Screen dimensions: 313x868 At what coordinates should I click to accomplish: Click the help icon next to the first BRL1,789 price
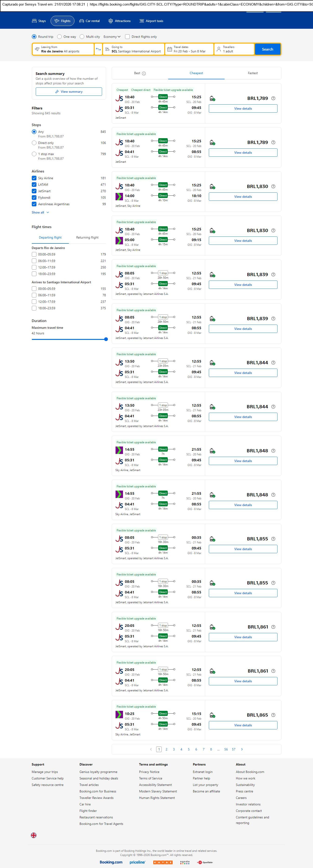click(x=273, y=98)
